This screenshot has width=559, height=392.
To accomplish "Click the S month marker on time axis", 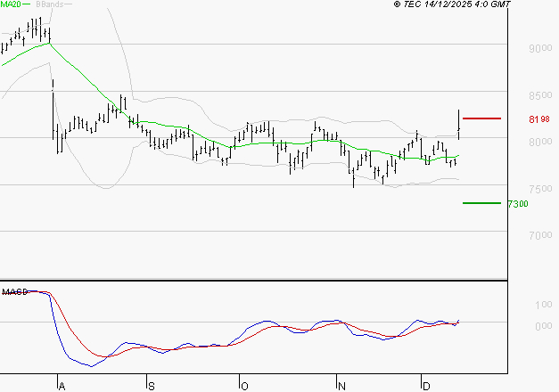I will tap(152, 386).
